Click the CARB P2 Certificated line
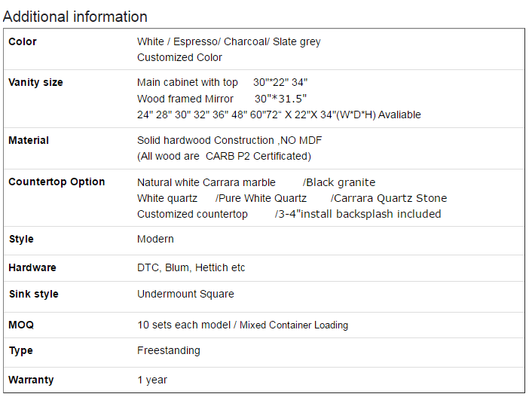The image size is (532, 400). point(224,156)
